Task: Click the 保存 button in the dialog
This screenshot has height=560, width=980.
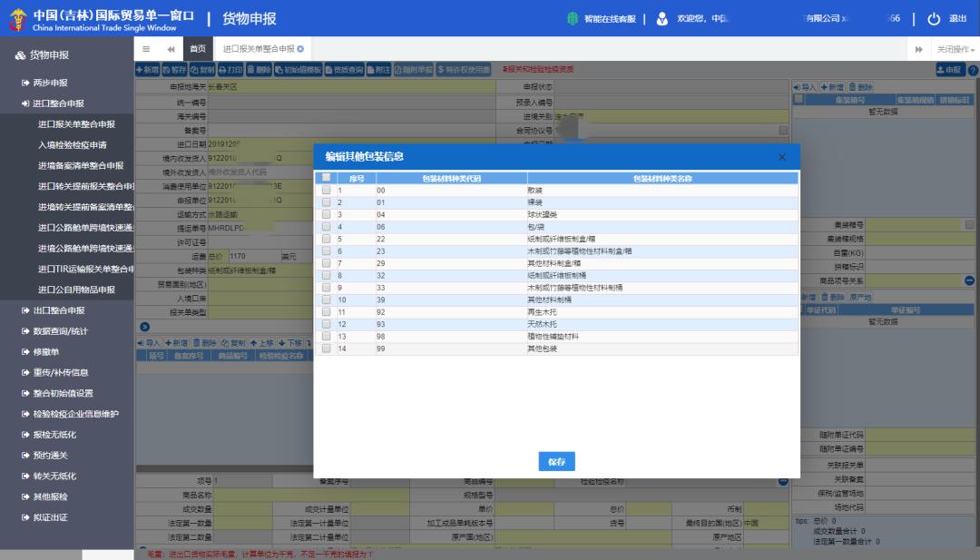Action: pyautogui.click(x=556, y=461)
